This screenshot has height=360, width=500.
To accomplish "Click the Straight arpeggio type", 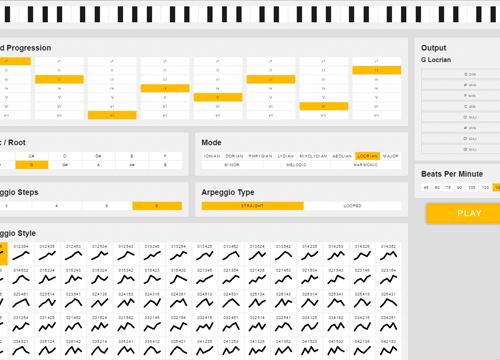I will 253,206.
